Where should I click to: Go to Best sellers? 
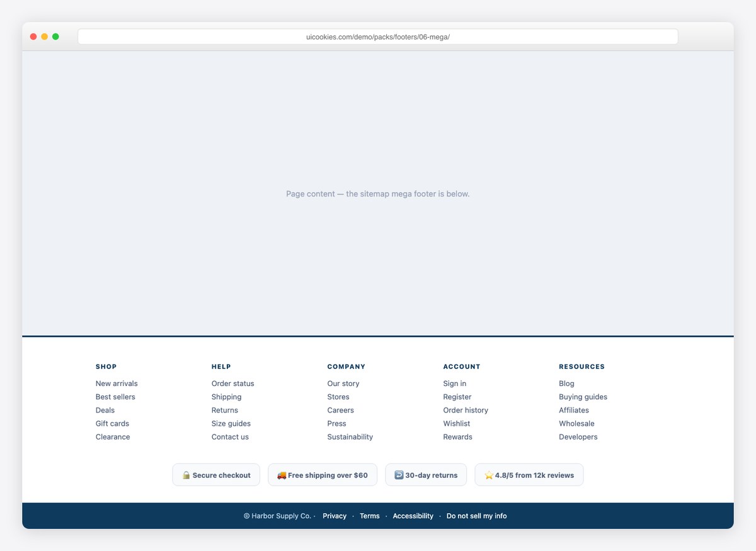115,397
